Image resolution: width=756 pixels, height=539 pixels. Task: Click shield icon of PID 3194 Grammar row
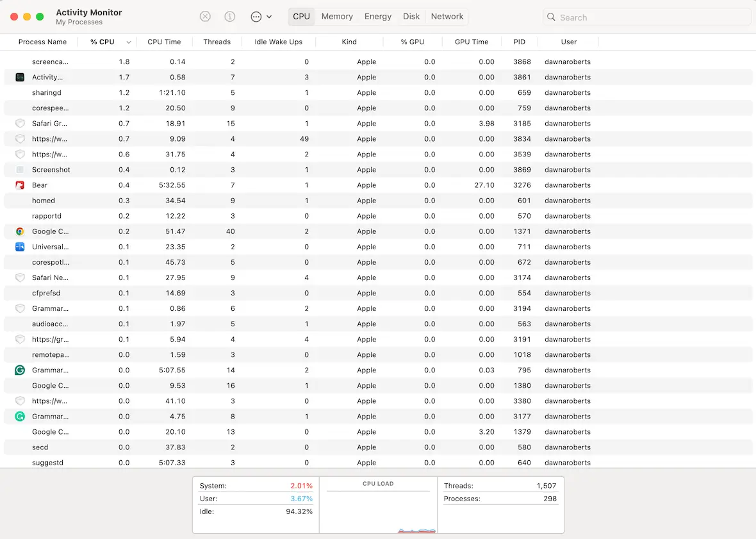click(20, 308)
